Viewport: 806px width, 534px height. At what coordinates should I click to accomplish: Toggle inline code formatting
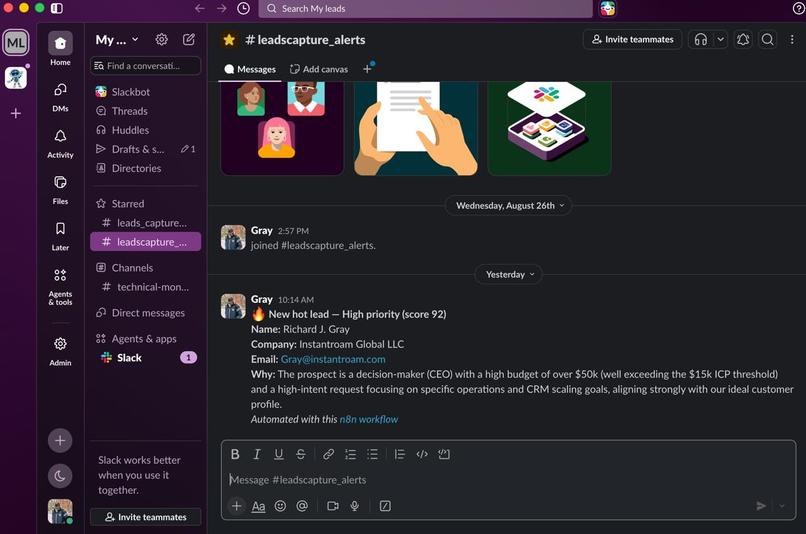tap(422, 454)
